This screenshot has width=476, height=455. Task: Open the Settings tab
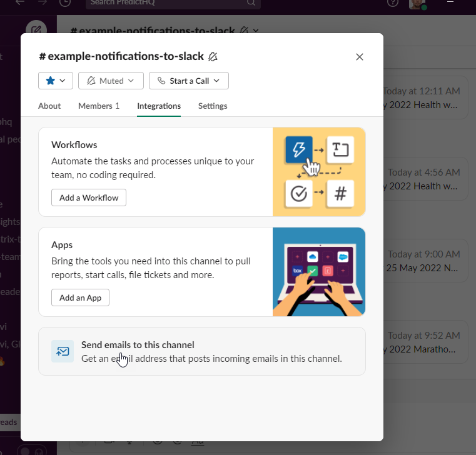[x=213, y=106]
